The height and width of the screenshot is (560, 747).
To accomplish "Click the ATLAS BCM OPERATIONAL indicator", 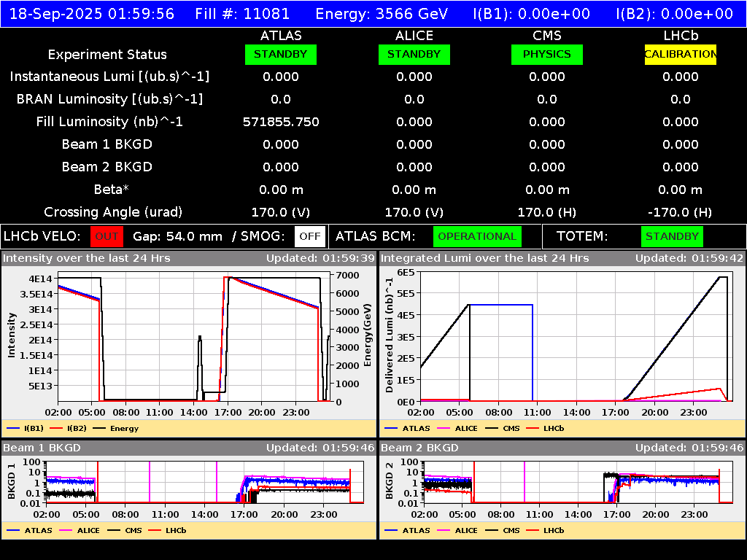I will 477,236.
